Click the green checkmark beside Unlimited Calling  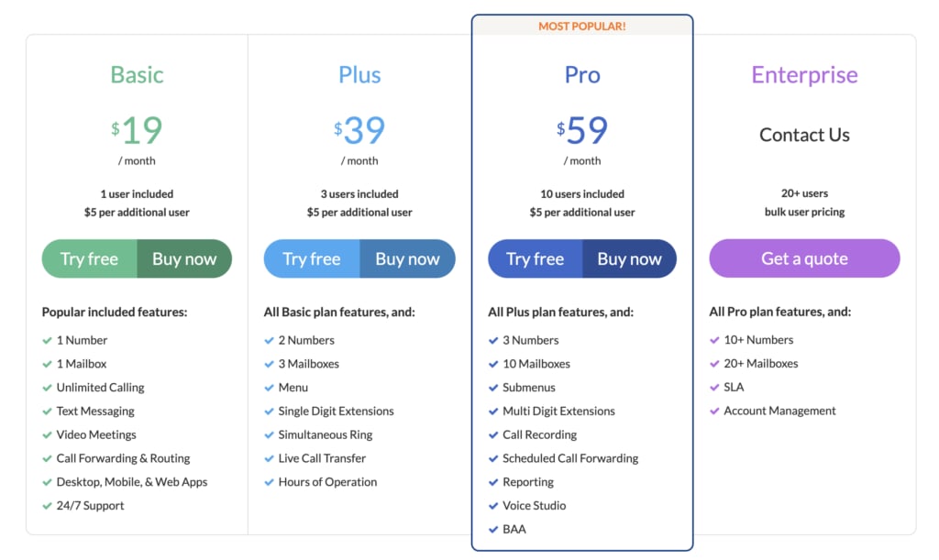(48, 388)
